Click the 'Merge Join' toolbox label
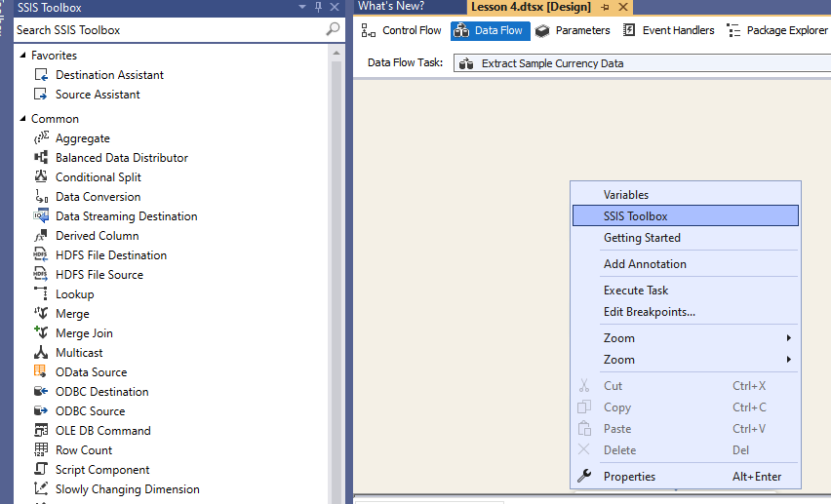 [x=84, y=333]
